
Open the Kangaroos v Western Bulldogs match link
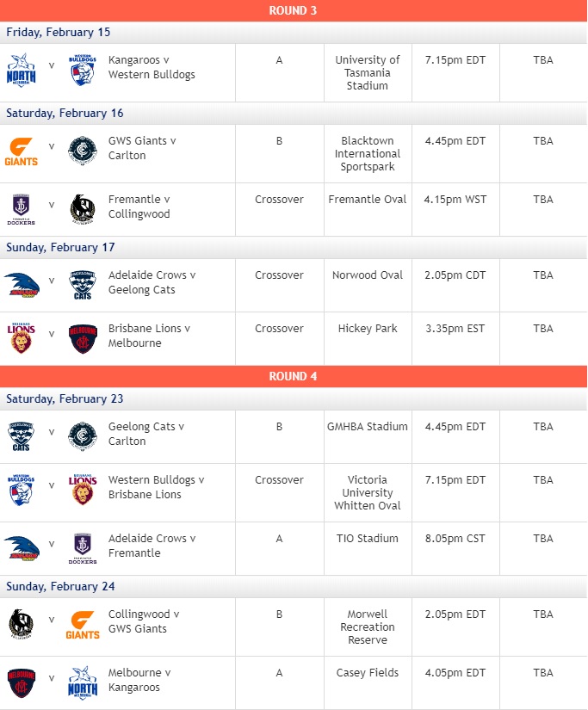pos(152,67)
